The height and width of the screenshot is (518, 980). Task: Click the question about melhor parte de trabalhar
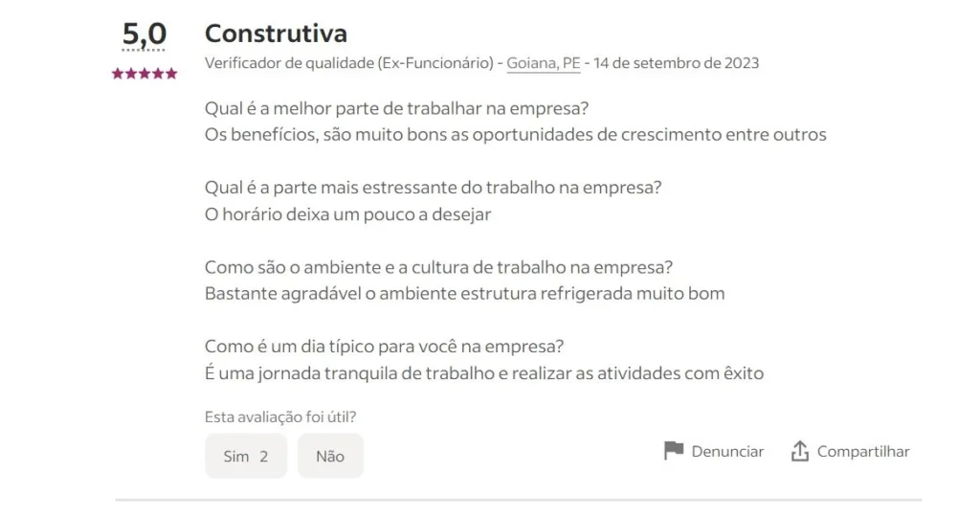click(x=397, y=109)
